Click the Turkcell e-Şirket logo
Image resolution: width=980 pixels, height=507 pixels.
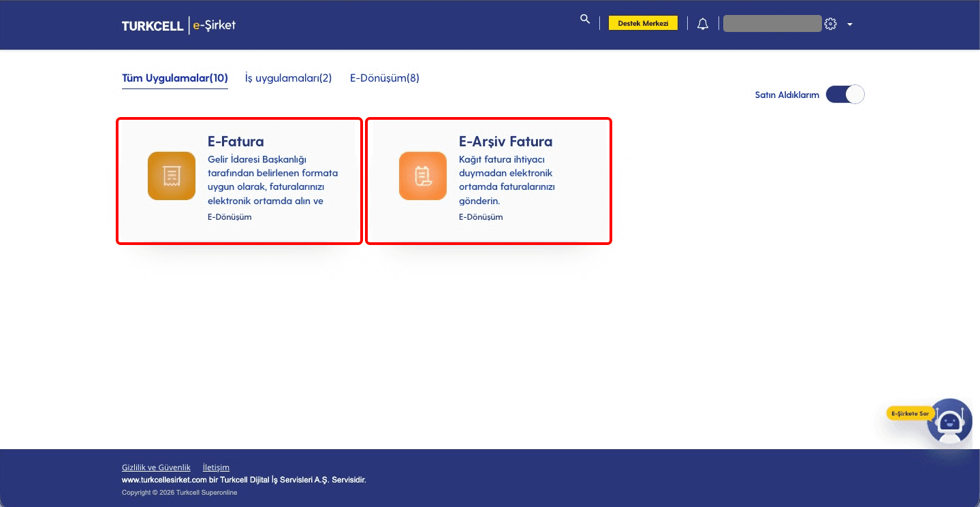click(178, 26)
